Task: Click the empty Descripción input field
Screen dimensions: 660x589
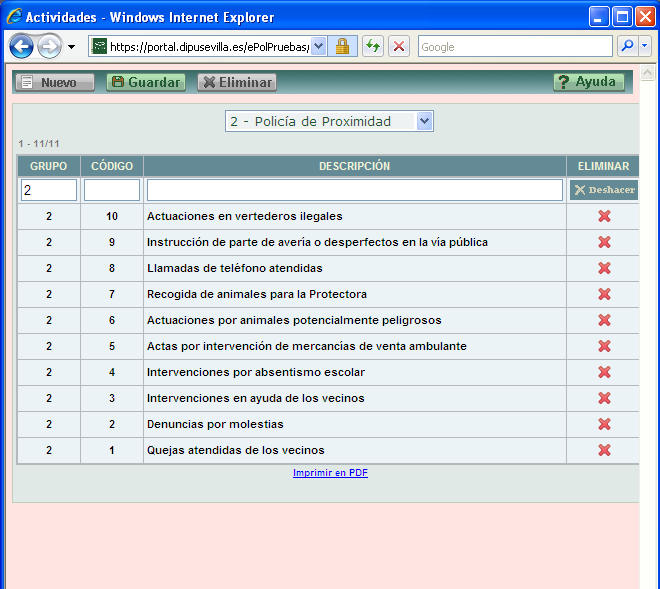Action: coord(354,190)
